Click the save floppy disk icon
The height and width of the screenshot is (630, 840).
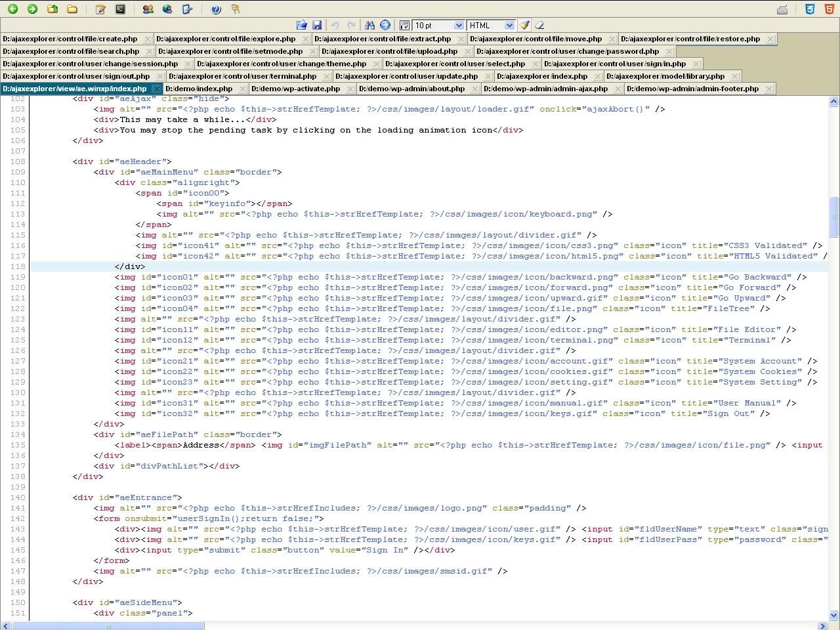tap(317, 25)
